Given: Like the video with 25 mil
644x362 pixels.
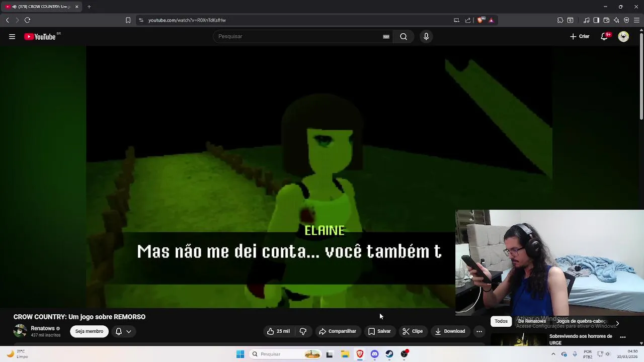Looking at the screenshot, I should click(x=278, y=331).
